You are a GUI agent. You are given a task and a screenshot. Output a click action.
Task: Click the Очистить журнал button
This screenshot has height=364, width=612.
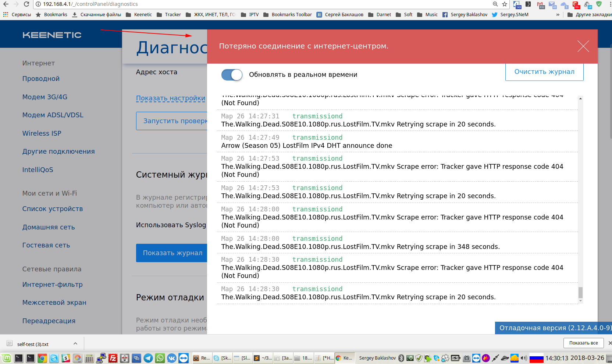(x=544, y=72)
